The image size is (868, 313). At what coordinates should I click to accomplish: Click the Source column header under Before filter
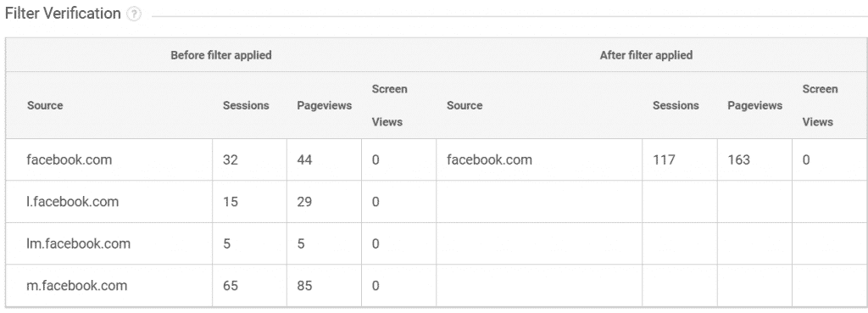(45, 105)
